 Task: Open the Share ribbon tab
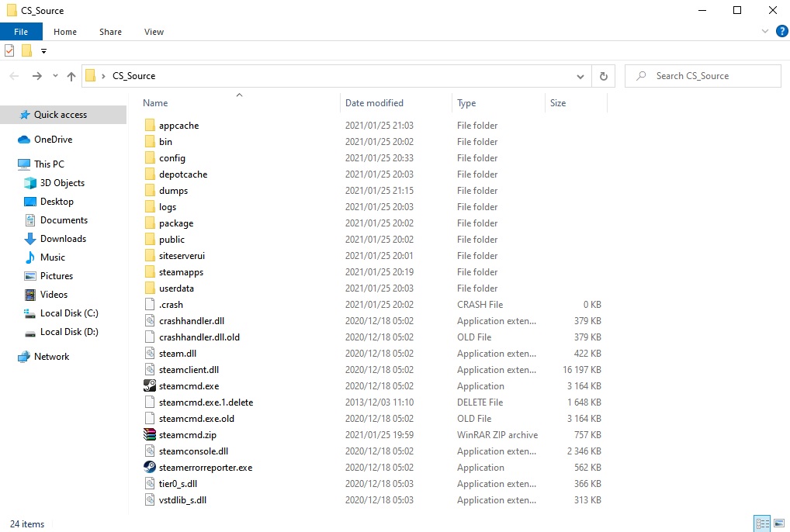coord(110,32)
